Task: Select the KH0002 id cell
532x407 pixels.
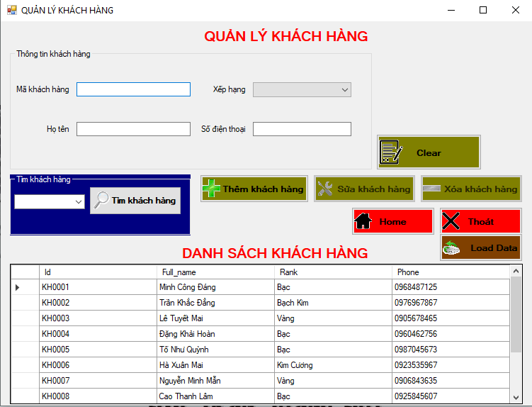Action: click(98, 302)
